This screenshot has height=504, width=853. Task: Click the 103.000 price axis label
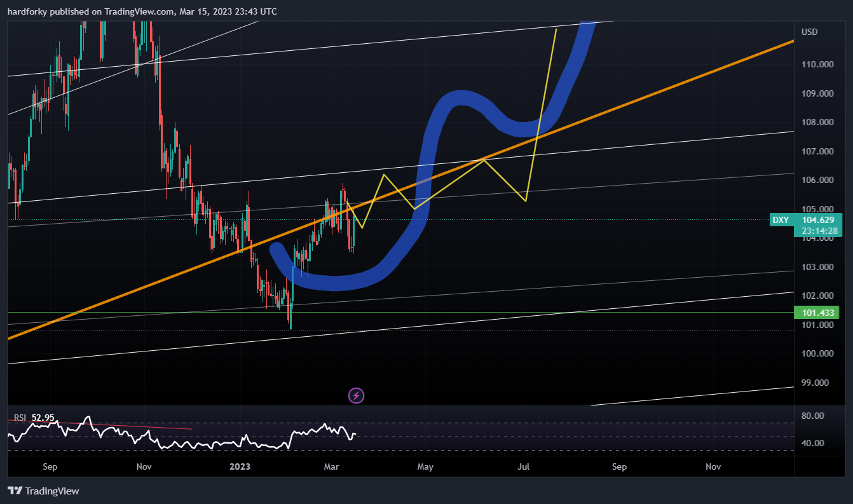pos(817,267)
